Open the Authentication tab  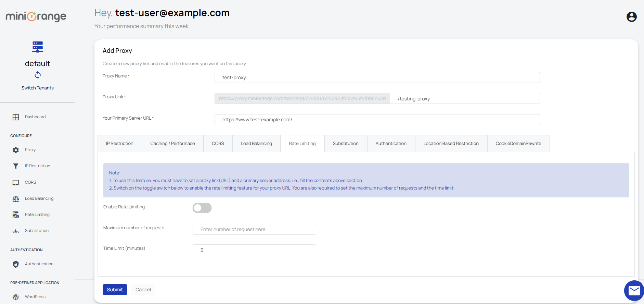pyautogui.click(x=391, y=144)
